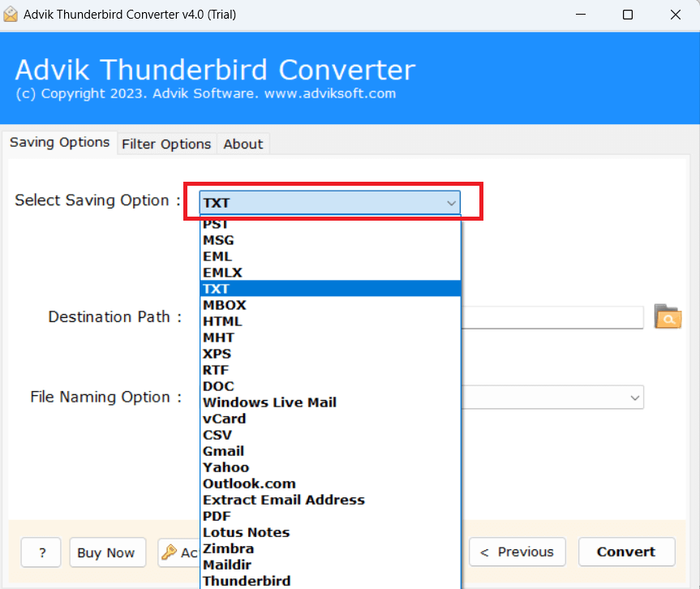Close the Advik Thunderbird Converter window
The height and width of the screenshot is (589, 700).
coord(676,15)
